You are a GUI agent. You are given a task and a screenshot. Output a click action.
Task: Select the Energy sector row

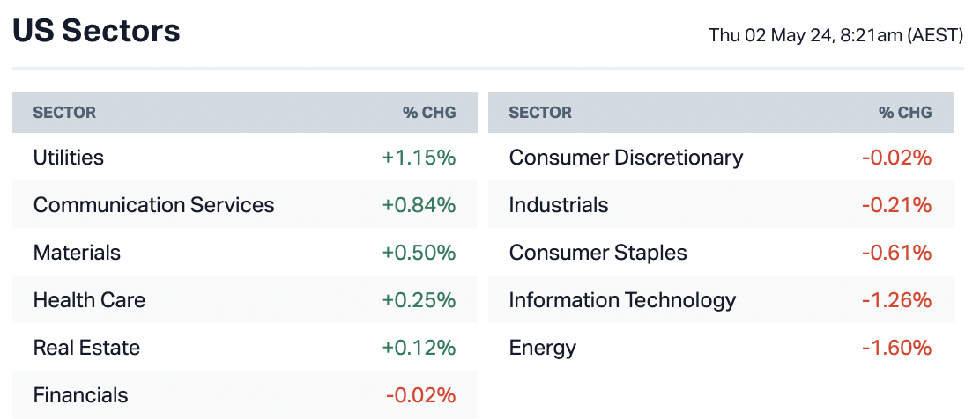point(542,348)
